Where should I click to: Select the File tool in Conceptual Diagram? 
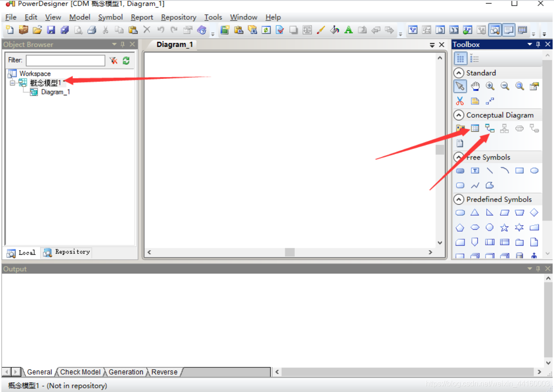460,143
